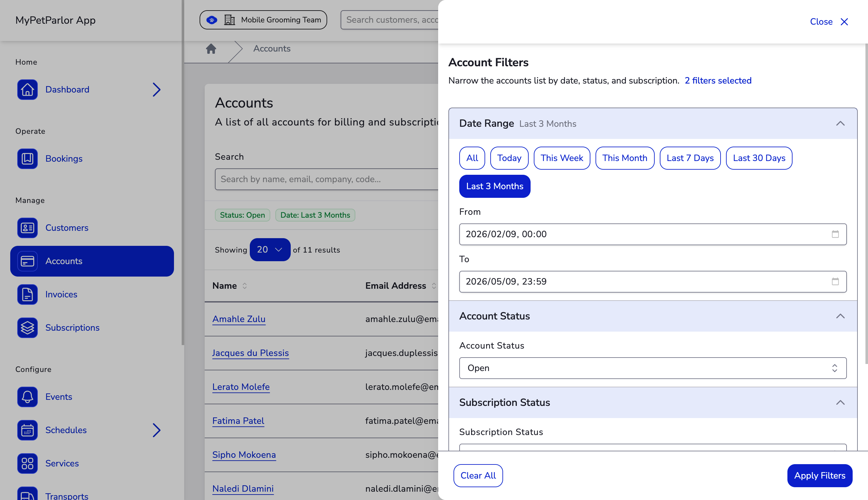Click the top search customers field
Screen dimensions: 868x500
tap(390, 20)
